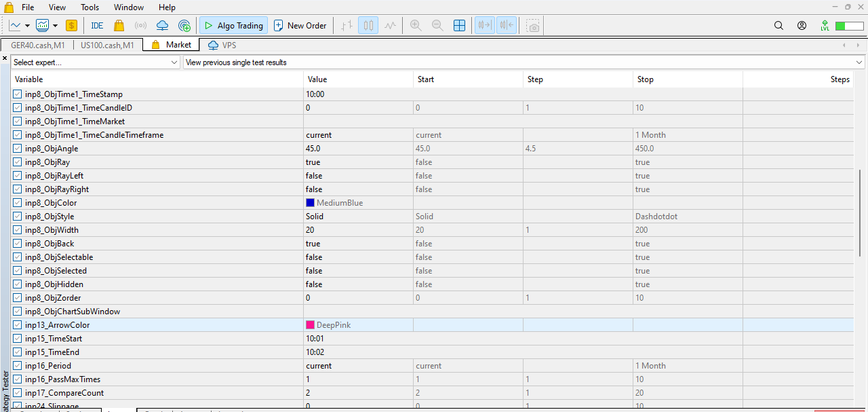Open the search magnifier icon
The image size is (868, 412).
(x=778, y=25)
